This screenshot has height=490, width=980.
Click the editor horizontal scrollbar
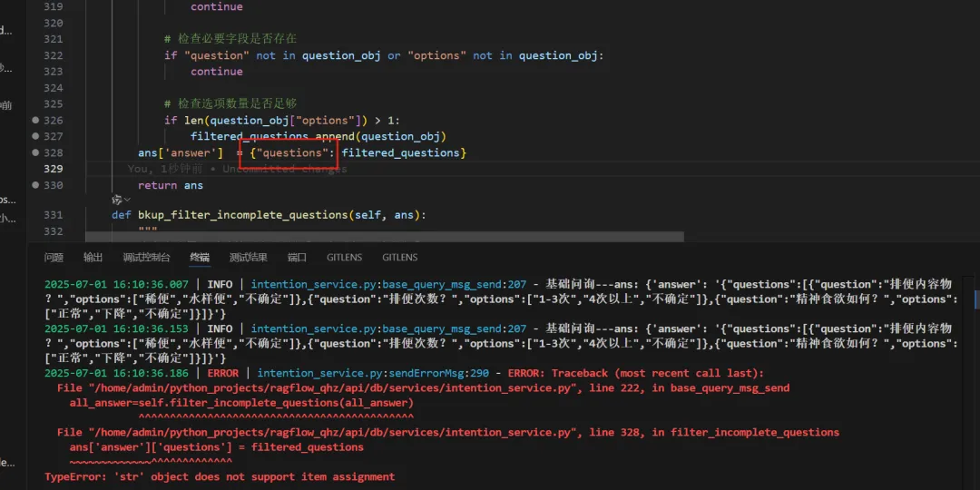point(385,238)
